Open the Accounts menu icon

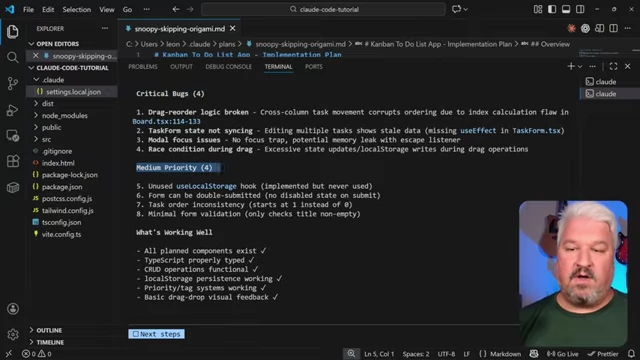pyautogui.click(x=13, y=309)
